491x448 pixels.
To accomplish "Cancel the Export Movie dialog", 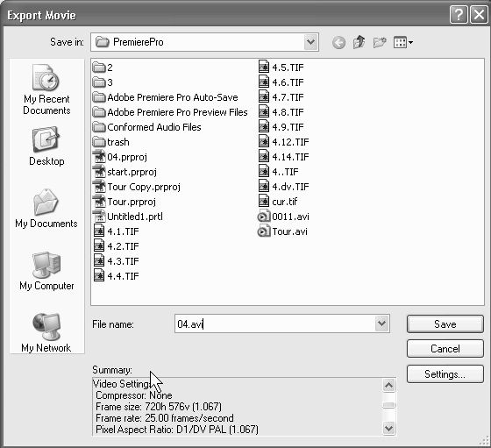I will click(445, 349).
